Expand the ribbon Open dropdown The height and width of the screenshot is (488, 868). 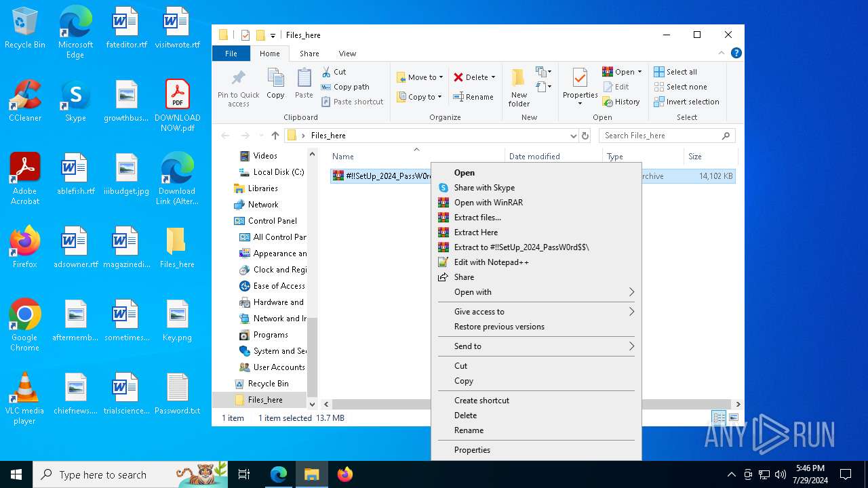tap(639, 72)
